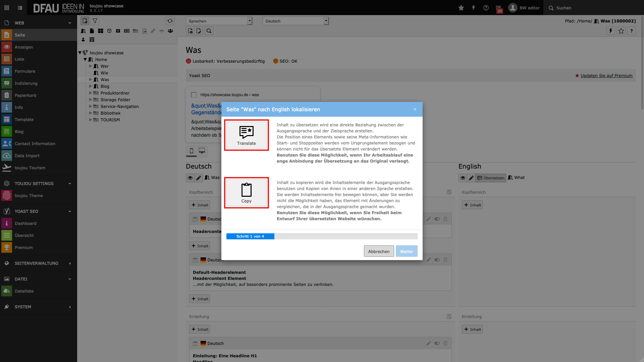Open the filter icon in page tree toolbar
Image resolution: width=644 pixels, height=362 pixels.
click(95, 21)
